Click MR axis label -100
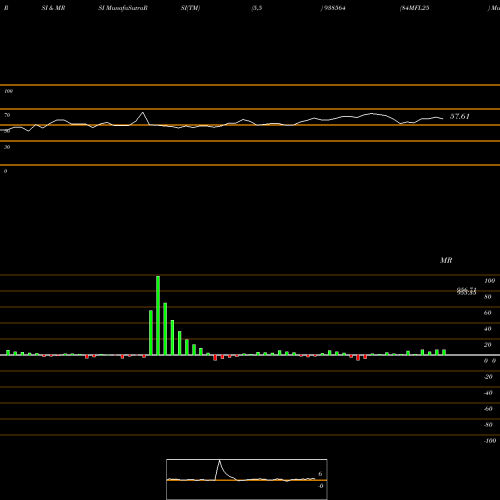This screenshot has width=500, height=500. click(x=490, y=441)
